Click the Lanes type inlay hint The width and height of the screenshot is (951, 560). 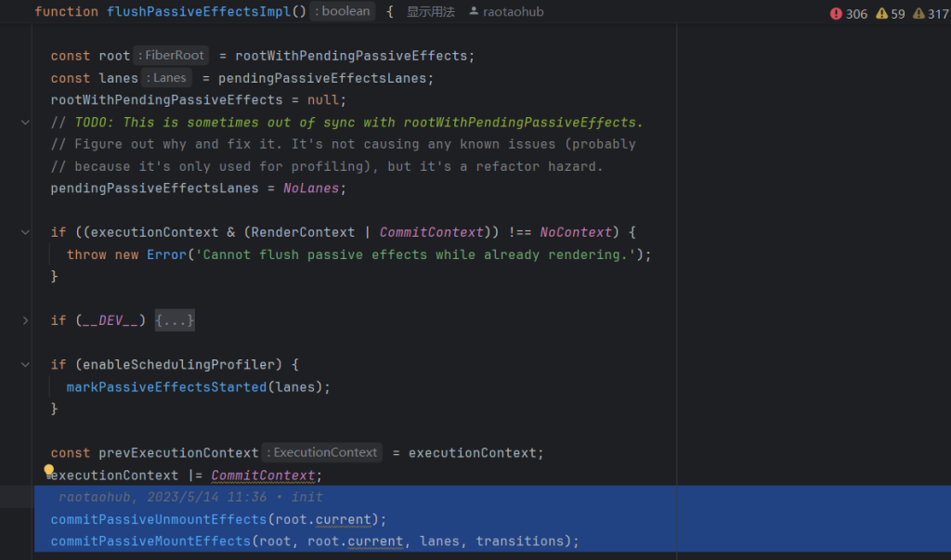point(167,78)
